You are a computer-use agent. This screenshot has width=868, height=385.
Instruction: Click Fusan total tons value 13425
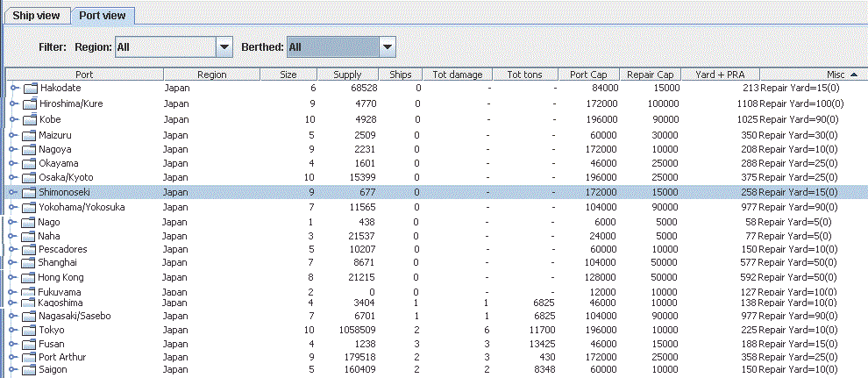(x=541, y=344)
